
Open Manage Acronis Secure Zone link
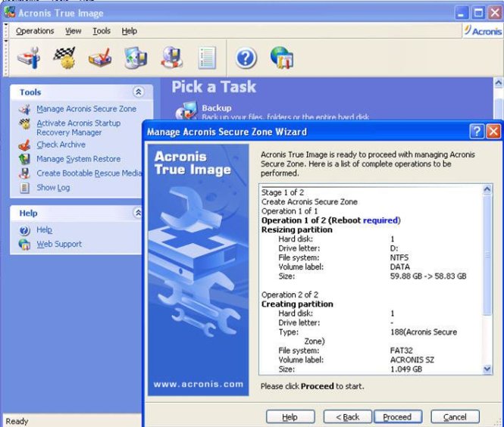click(86, 109)
